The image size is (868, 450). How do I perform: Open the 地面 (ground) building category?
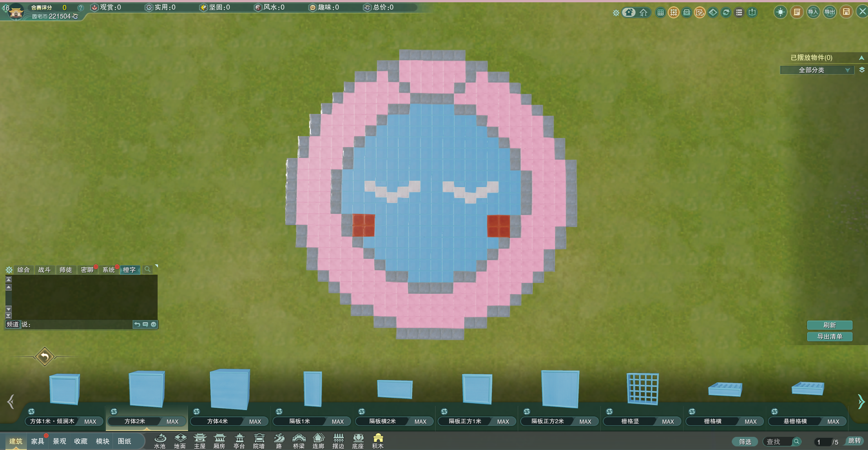tap(180, 440)
